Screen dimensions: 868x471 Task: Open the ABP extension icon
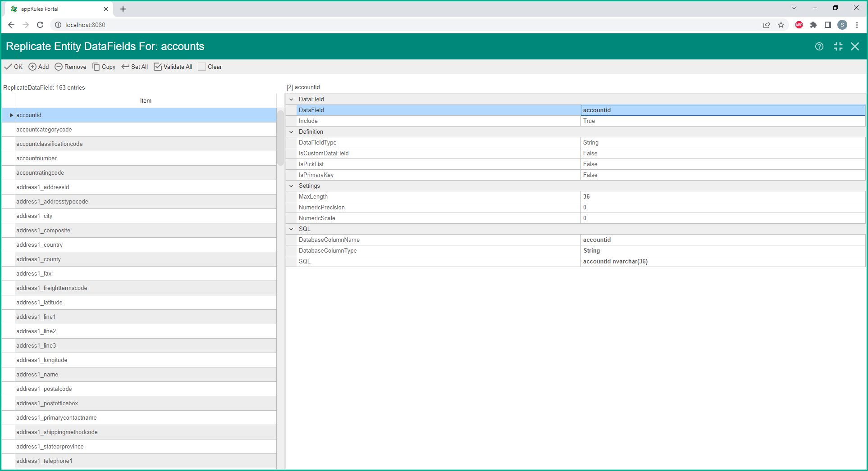coord(799,25)
